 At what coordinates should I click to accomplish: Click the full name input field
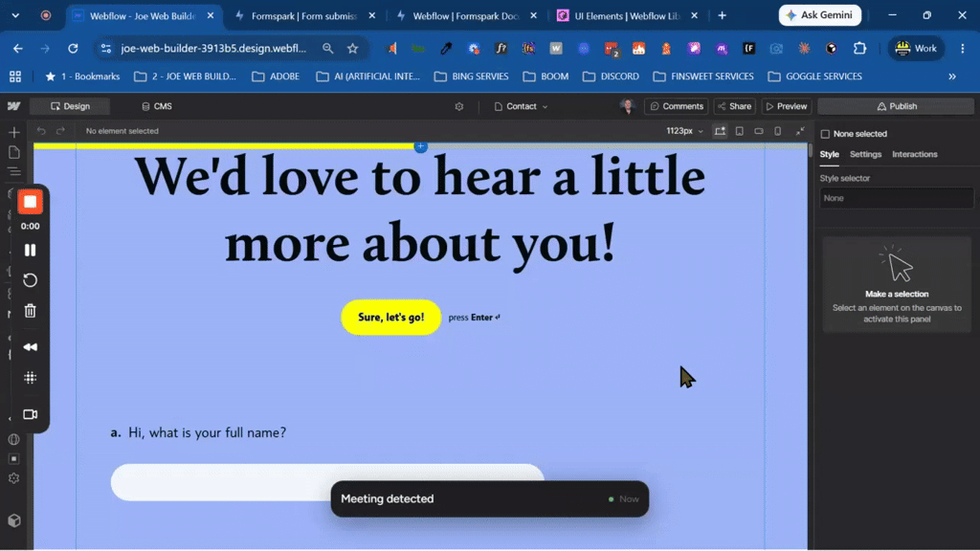pos(327,482)
